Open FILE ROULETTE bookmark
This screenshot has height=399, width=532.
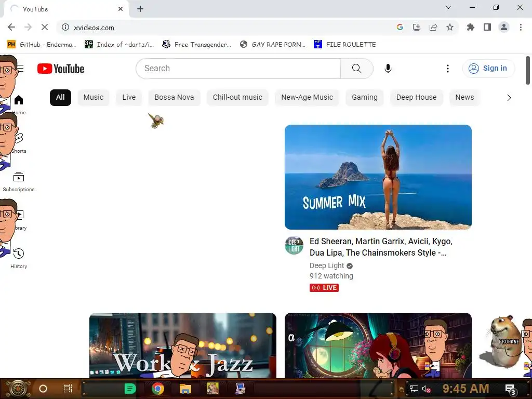(345, 45)
